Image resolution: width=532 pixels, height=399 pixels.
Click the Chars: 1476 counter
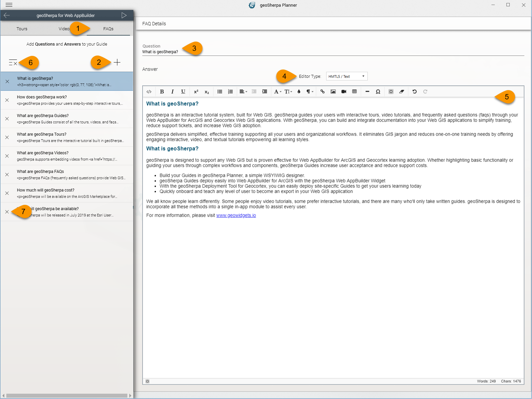[511, 381]
